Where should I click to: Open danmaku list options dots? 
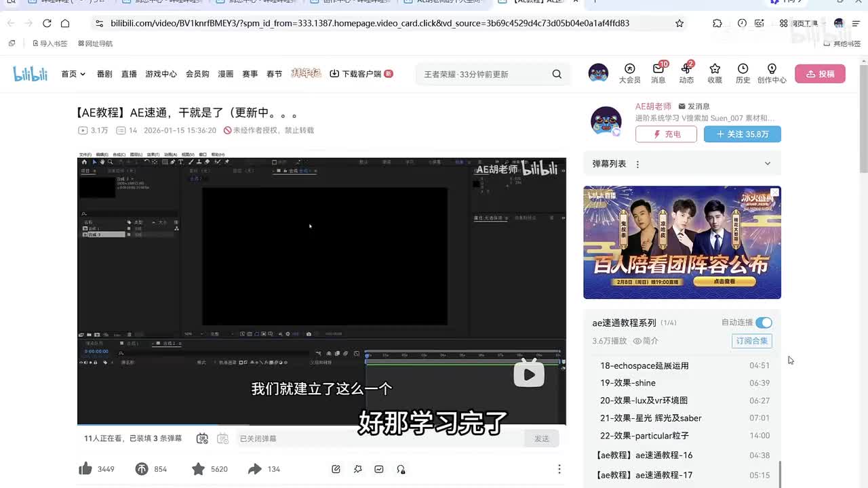(x=637, y=164)
